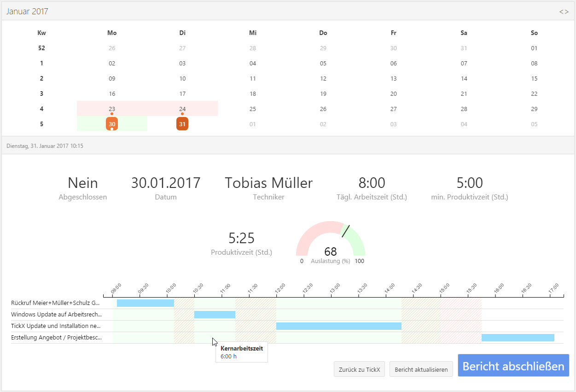Select January 13 in the Fr column
576x392 pixels.
click(394, 79)
